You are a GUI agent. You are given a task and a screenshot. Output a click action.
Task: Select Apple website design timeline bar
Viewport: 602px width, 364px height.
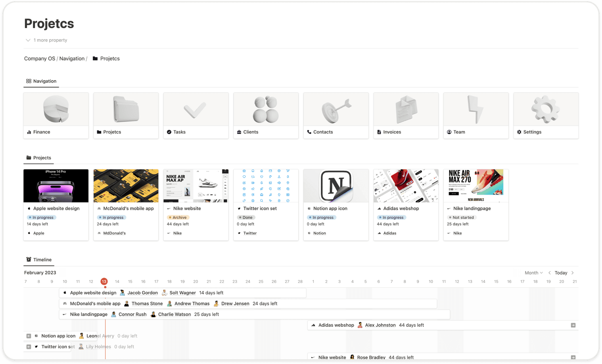click(182, 293)
